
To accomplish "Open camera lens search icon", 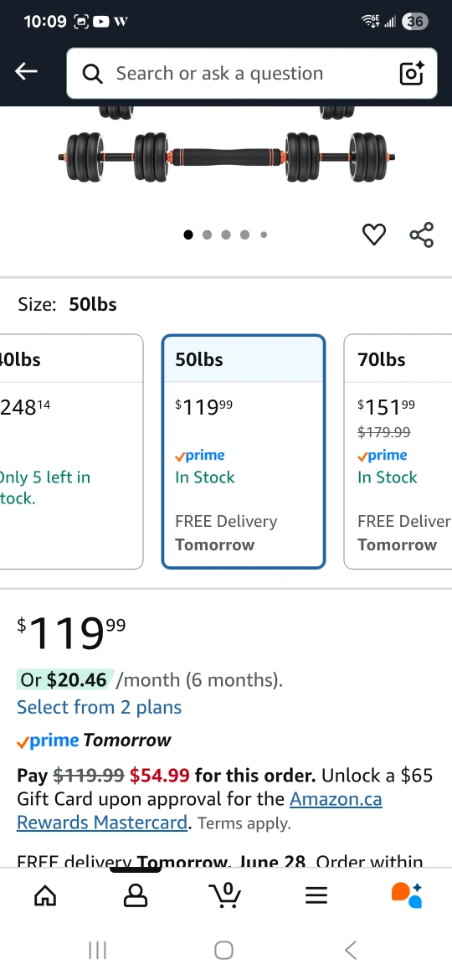I will point(412,73).
